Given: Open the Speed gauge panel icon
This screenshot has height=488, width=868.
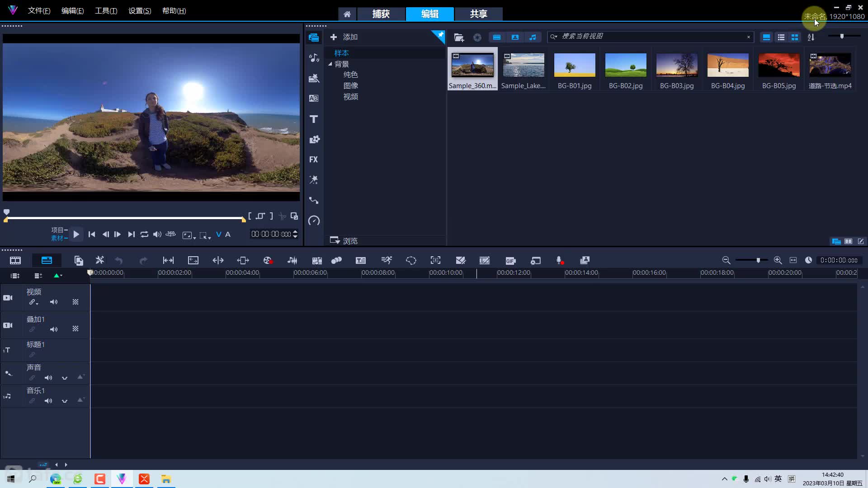Looking at the screenshot, I should (x=314, y=221).
